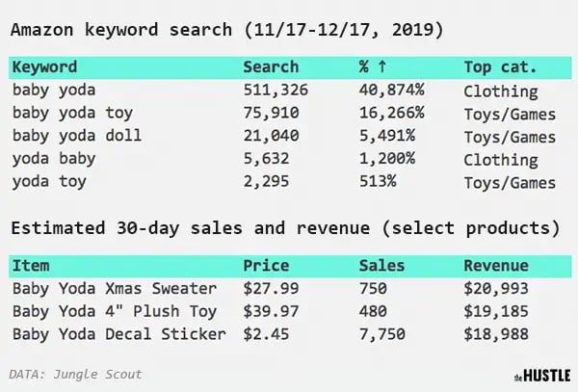578x392 pixels.
Task: Click the Revenue column header
Action: coord(496,266)
